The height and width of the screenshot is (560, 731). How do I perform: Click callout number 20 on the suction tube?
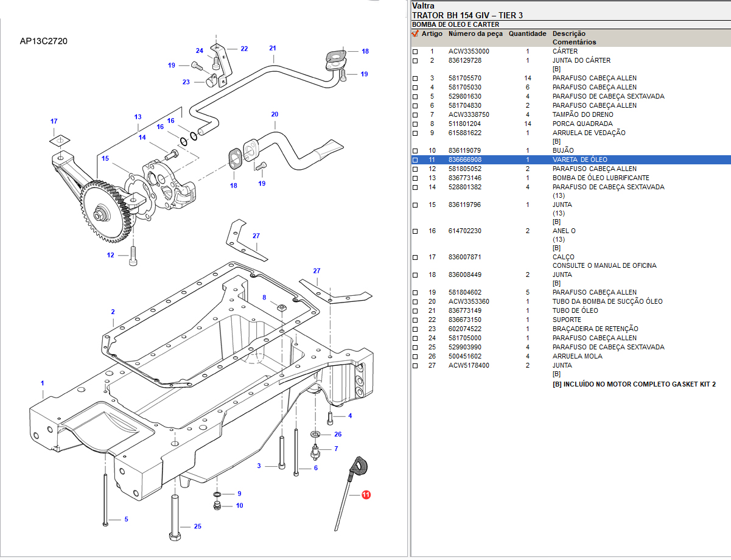(275, 114)
